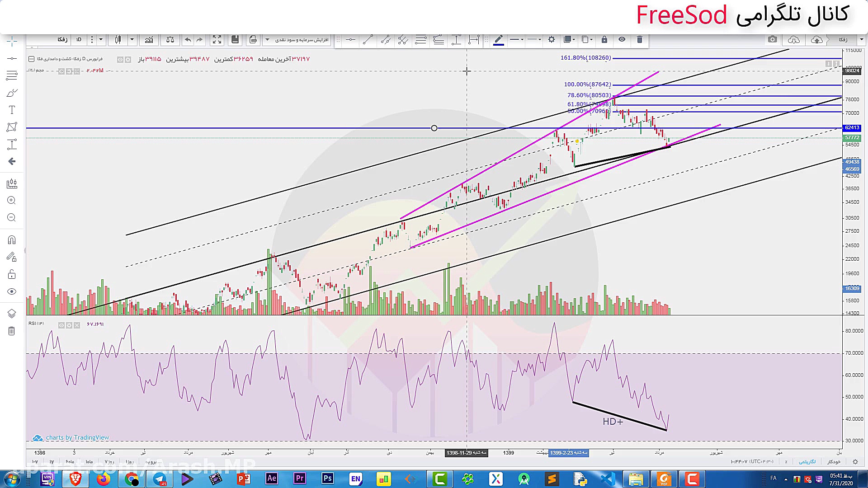
Task: Open drawing settings gear in floating toolbar
Action: [x=552, y=40]
